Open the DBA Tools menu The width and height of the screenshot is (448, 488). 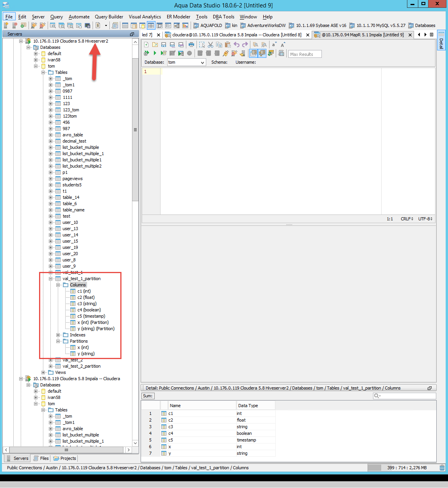[x=223, y=17]
